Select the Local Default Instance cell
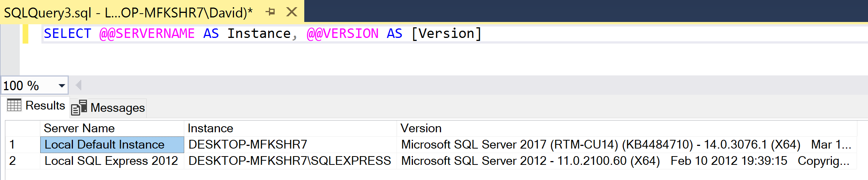 (104, 145)
